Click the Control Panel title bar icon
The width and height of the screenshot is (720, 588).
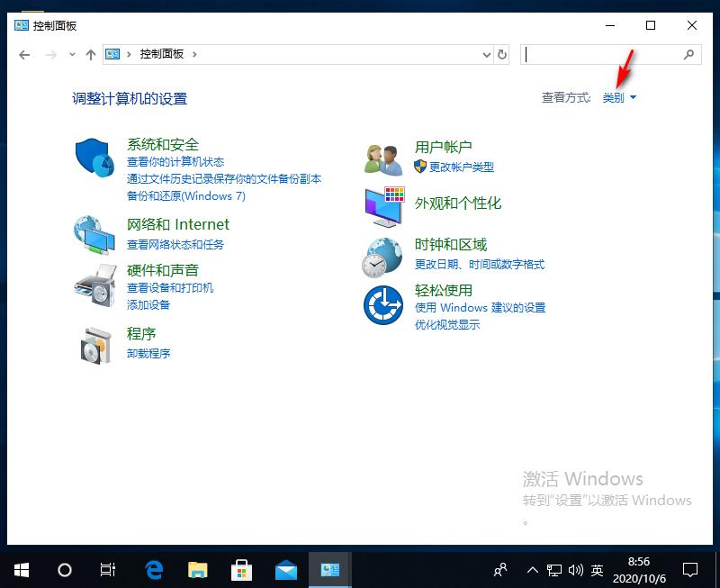tap(22, 25)
